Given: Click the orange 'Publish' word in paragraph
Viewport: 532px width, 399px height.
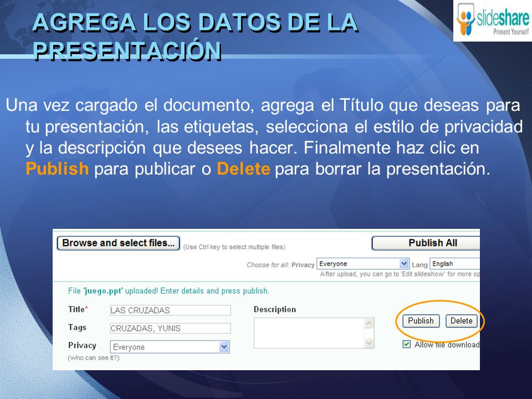Looking at the screenshot, I should click(57, 168).
